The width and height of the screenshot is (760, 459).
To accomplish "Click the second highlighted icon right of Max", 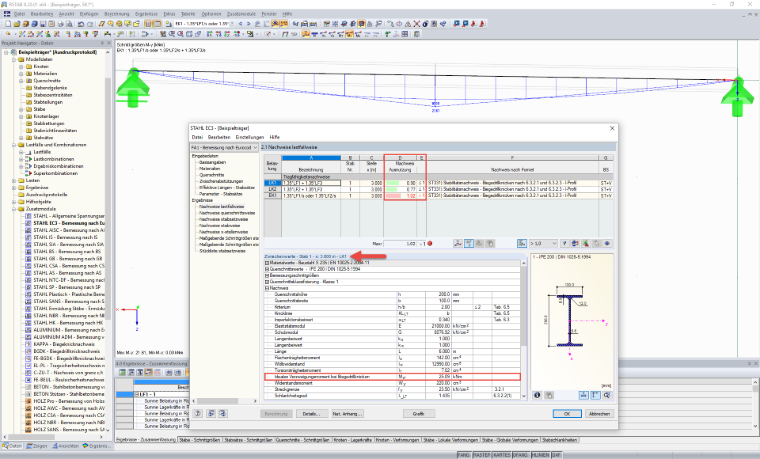I will click(469, 243).
